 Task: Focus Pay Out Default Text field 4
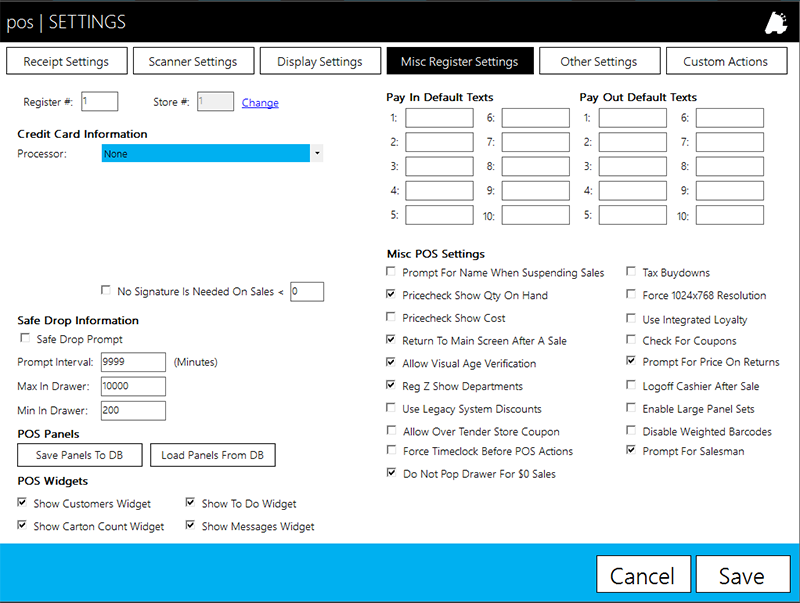(633, 191)
